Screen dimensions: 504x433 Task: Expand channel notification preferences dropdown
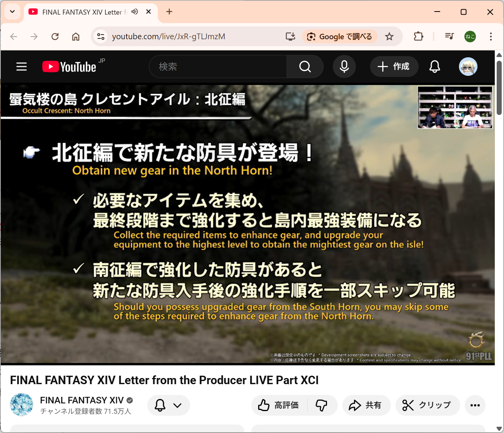point(169,405)
